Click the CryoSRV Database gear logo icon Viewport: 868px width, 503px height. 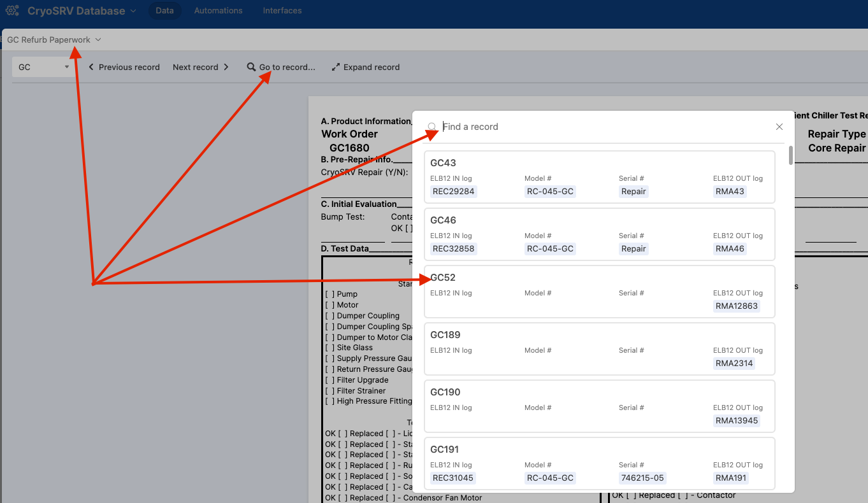[x=12, y=11]
